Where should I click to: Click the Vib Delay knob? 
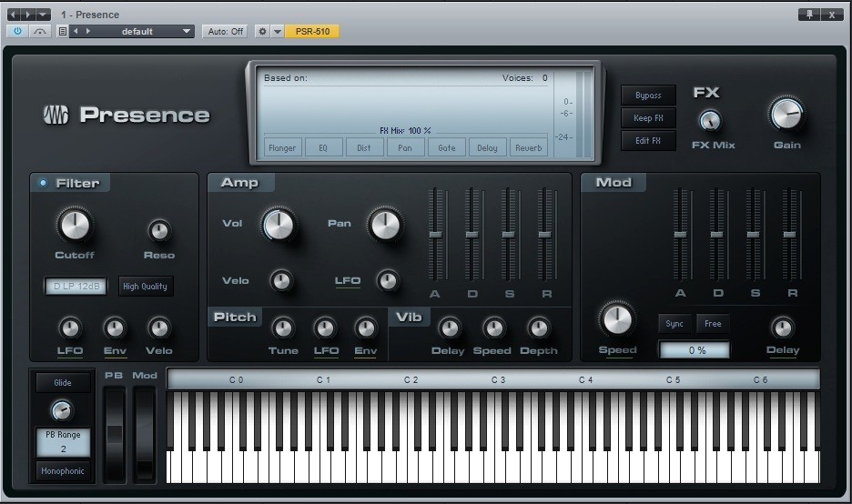(x=449, y=328)
